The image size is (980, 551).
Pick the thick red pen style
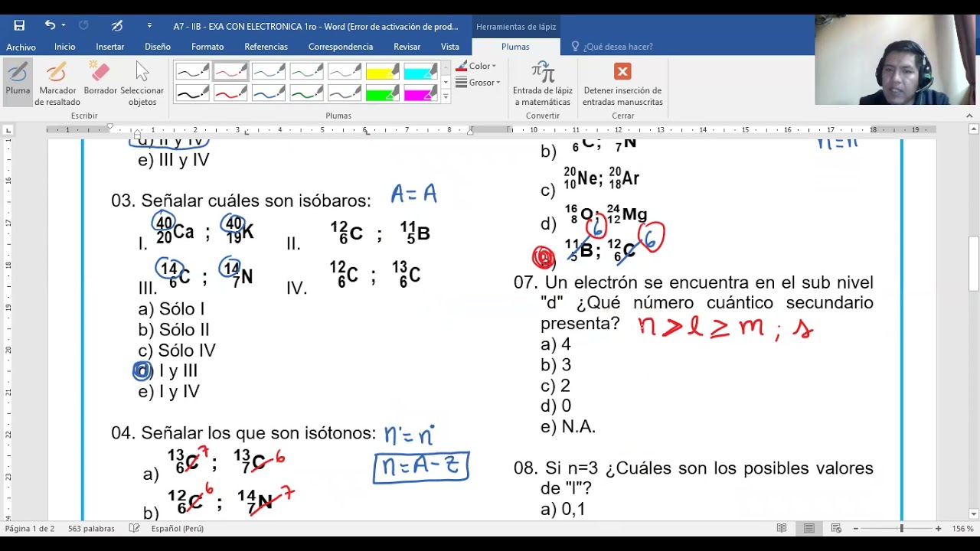[230, 93]
